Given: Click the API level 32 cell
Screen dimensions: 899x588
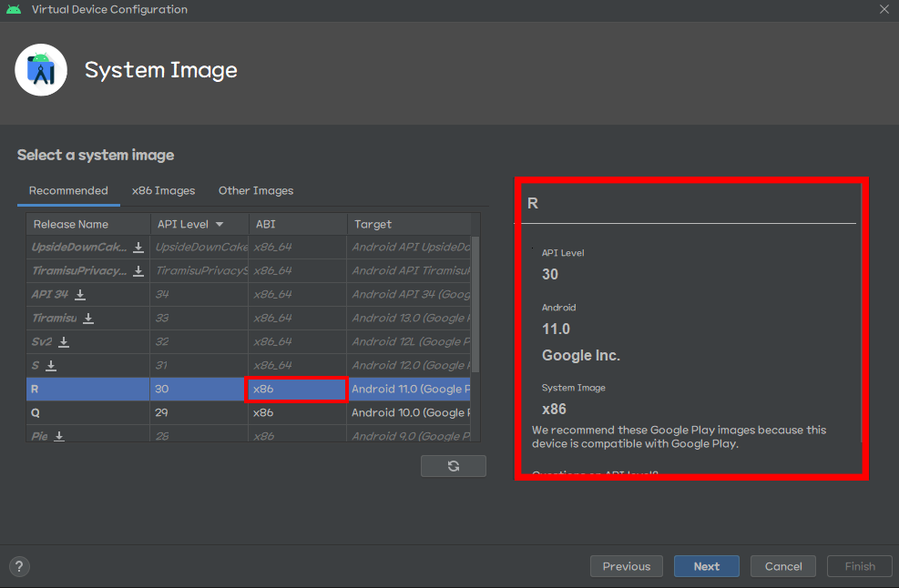Looking at the screenshot, I should tap(199, 341).
